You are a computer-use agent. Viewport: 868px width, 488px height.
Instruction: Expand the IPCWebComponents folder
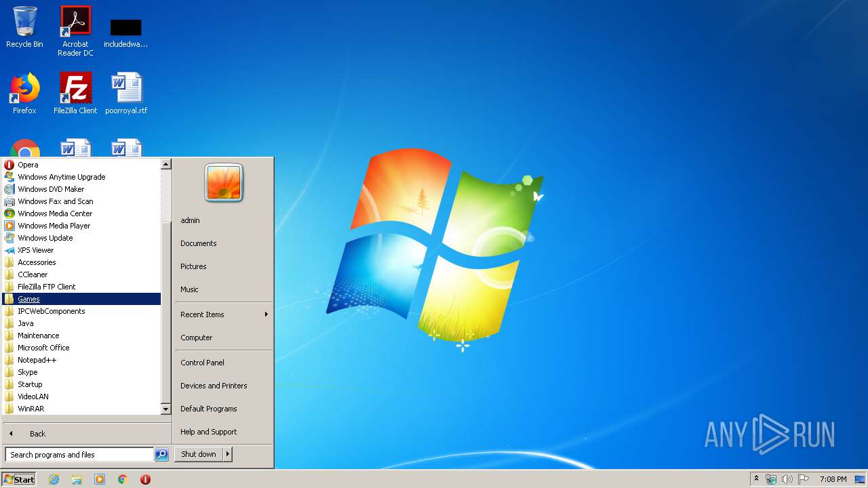pos(81,311)
